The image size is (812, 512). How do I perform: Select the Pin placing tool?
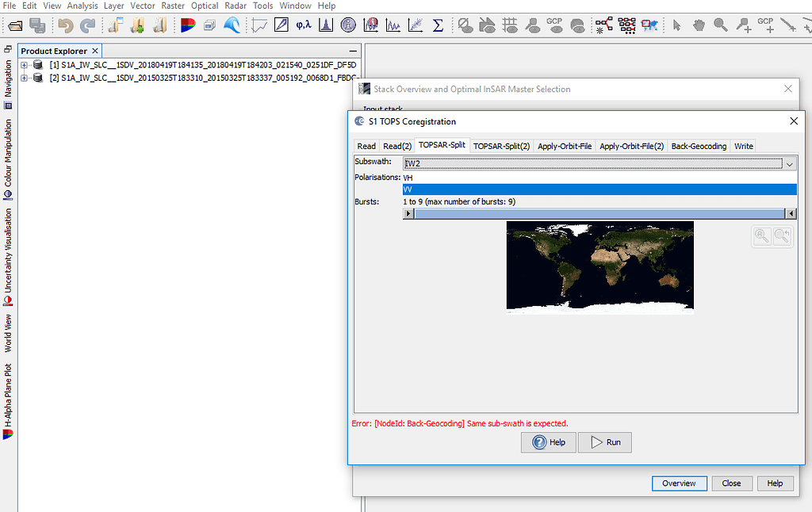tap(742, 25)
